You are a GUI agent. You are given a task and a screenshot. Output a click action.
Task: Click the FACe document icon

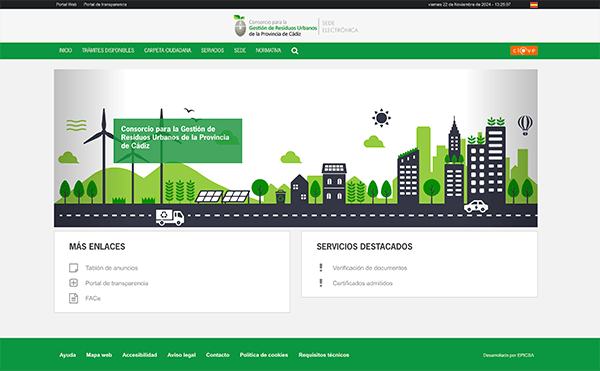tap(73, 298)
